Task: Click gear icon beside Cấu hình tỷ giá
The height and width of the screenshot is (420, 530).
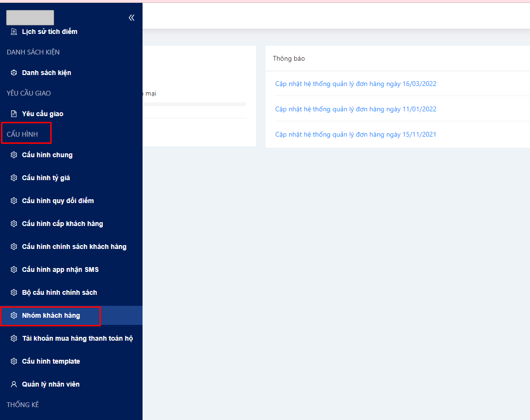Action: point(13,178)
